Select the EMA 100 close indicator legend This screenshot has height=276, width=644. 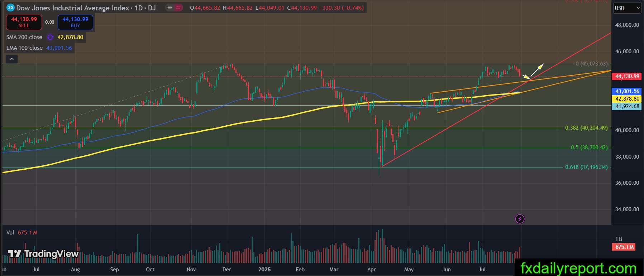24,48
